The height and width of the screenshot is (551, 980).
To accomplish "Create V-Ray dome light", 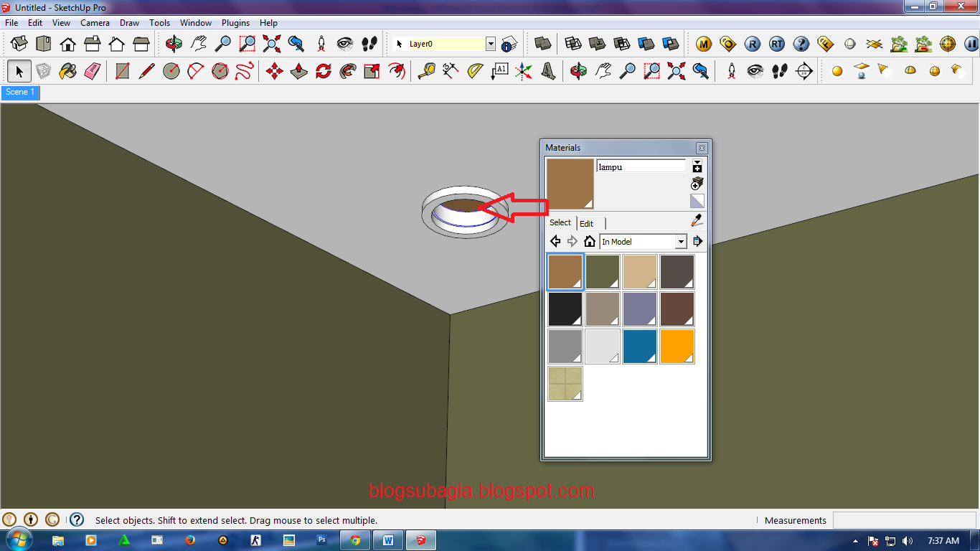I will click(910, 71).
